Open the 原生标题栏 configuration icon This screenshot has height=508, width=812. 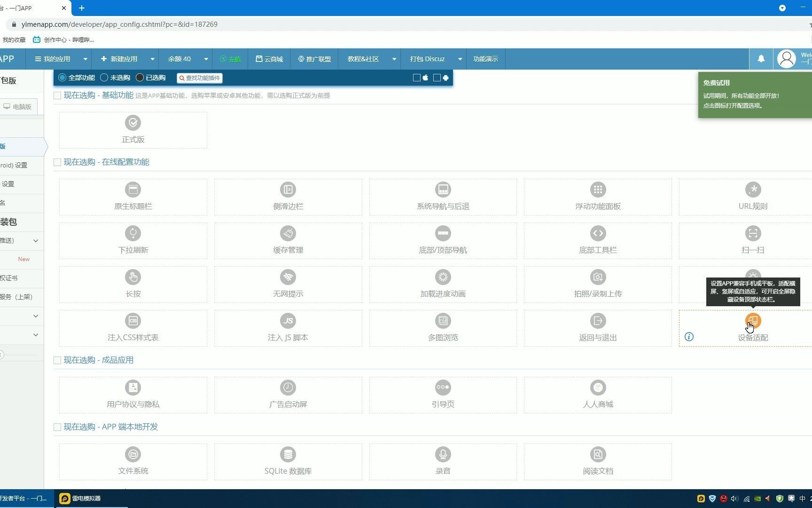coord(133,190)
